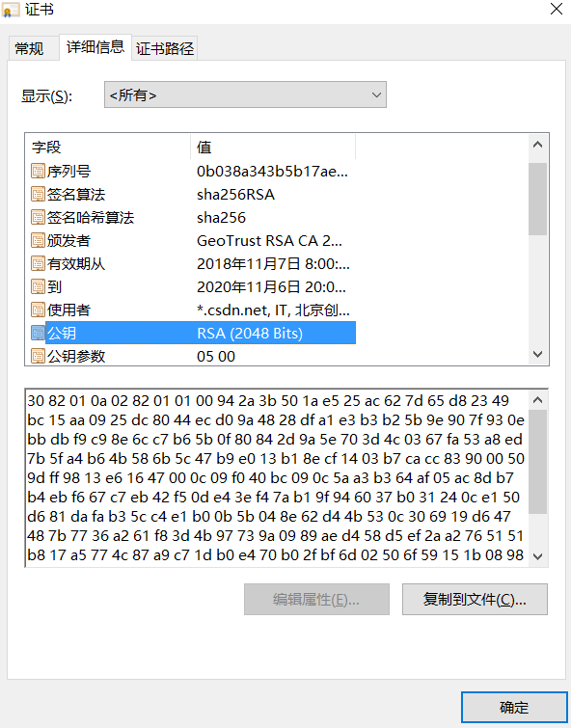Click the hex line starting 48 7b 77
The width and height of the screenshot is (571, 728).
[276, 536]
